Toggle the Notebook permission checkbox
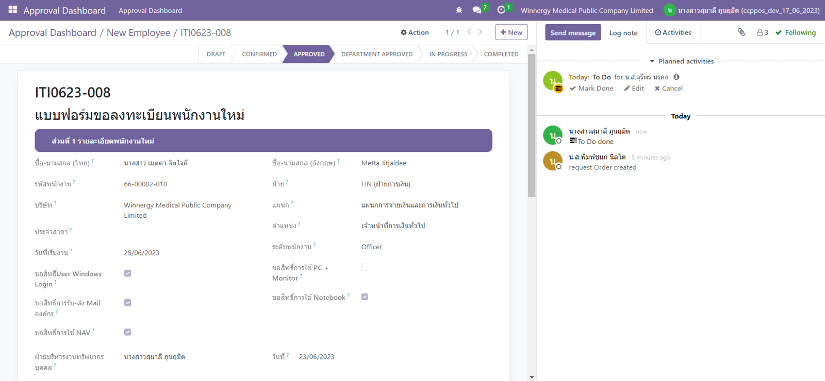This screenshot has width=825, height=381. tap(365, 297)
